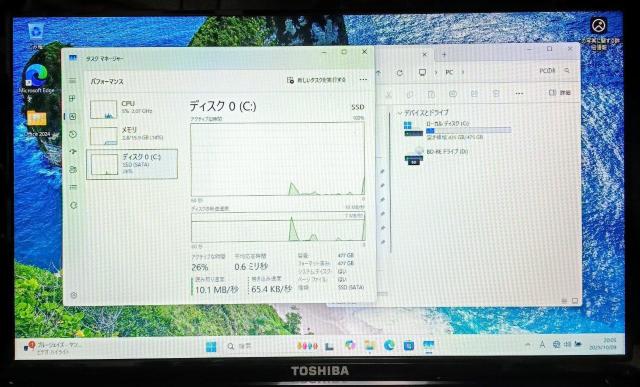Open File Explorer taskbar icon

370,346
